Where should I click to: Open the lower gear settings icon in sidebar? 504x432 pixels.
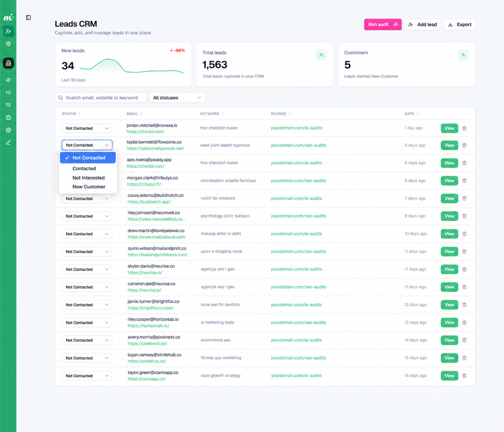tap(8, 130)
